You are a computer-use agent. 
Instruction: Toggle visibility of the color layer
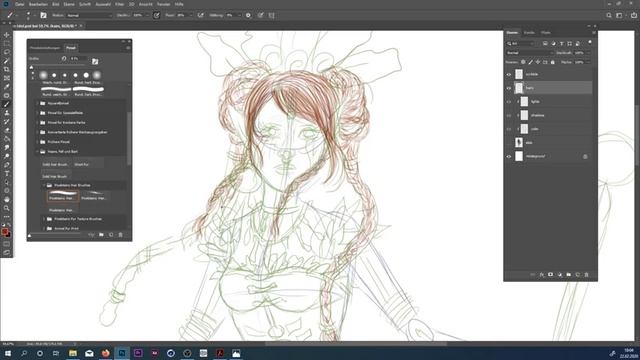coord(509,129)
